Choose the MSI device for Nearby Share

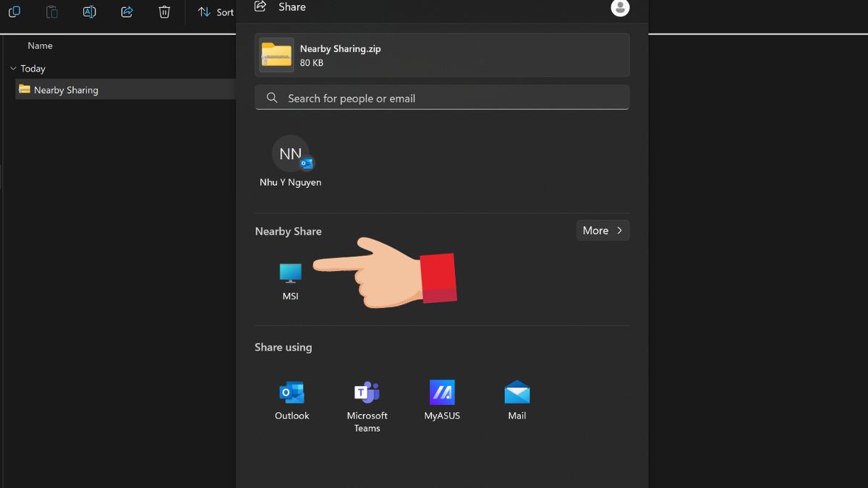coord(290,281)
